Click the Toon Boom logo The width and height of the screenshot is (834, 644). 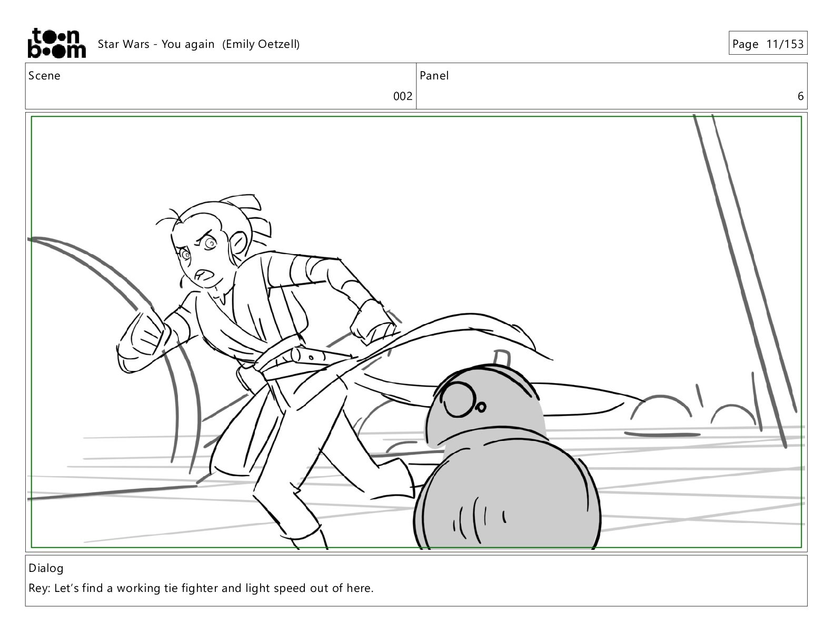pyautogui.click(x=56, y=43)
